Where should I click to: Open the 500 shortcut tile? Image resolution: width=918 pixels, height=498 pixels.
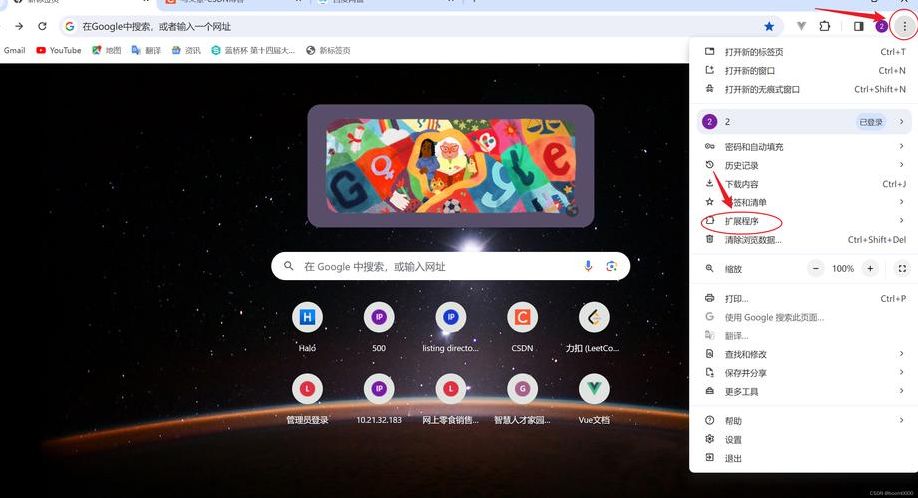(379, 327)
